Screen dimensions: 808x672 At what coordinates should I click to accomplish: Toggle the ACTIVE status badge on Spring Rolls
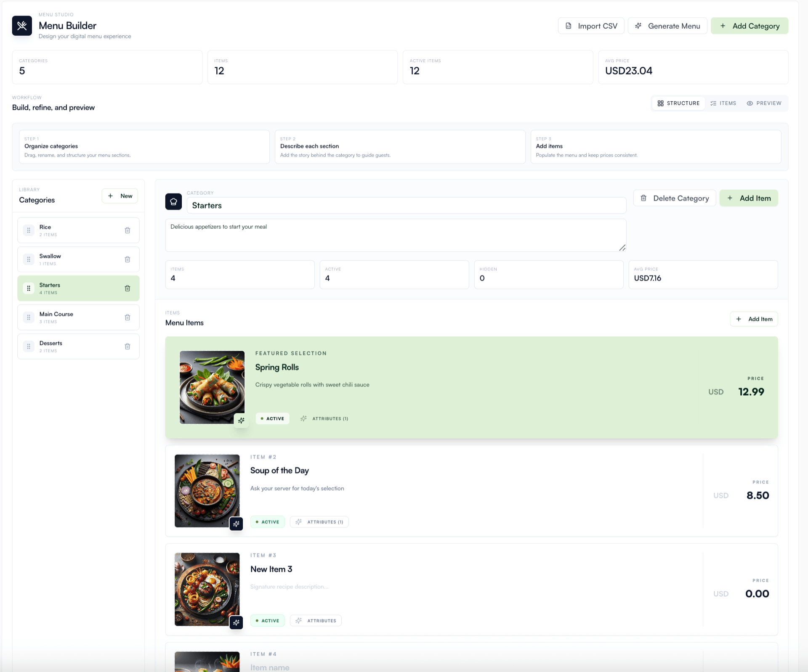272,418
